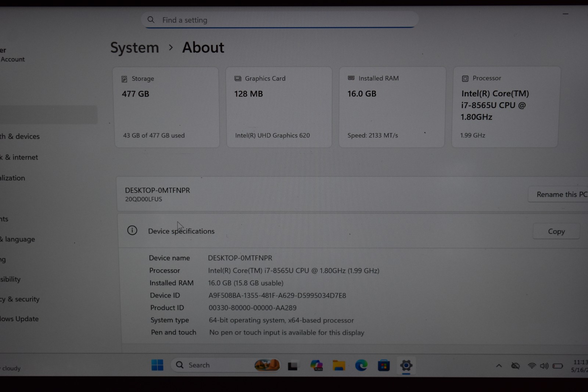Minimize the Settings window

click(566, 14)
